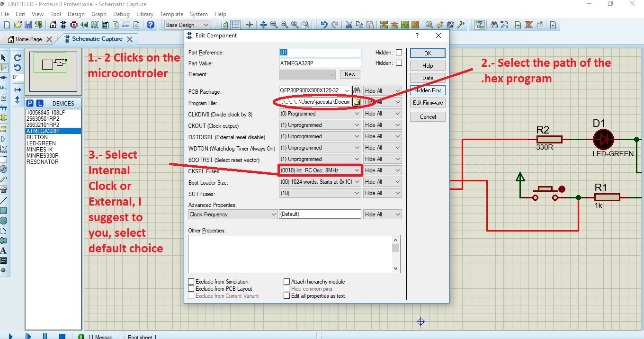The height and width of the screenshot is (339, 644).
Task: Open CKOUT Clock output dropdown
Action: coord(320,125)
